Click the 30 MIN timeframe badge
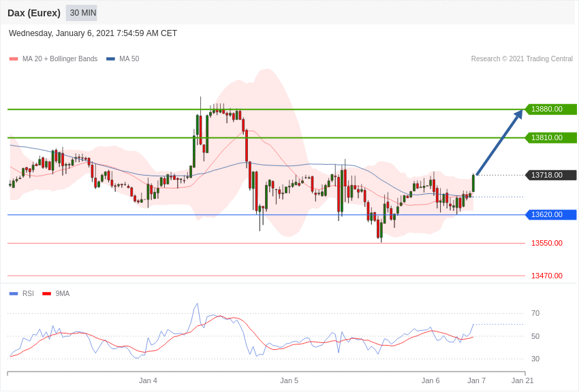Screen dimensions: 579x392 point(82,13)
